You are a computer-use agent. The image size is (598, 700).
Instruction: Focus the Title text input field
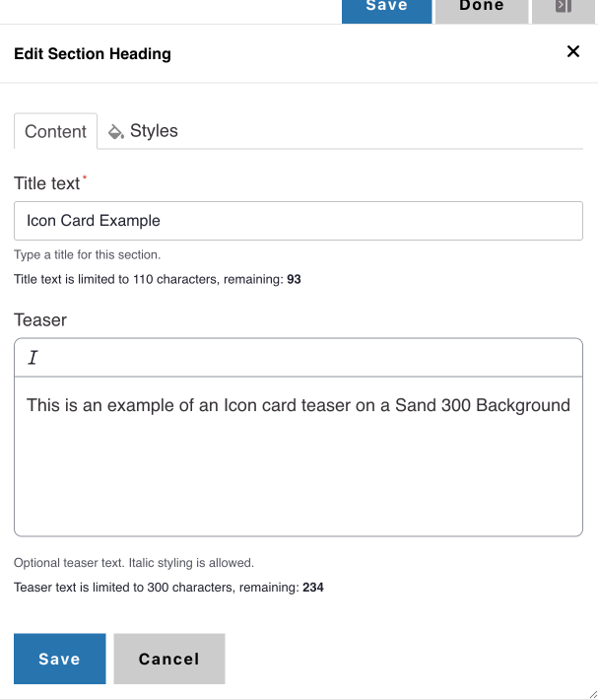coord(299,221)
